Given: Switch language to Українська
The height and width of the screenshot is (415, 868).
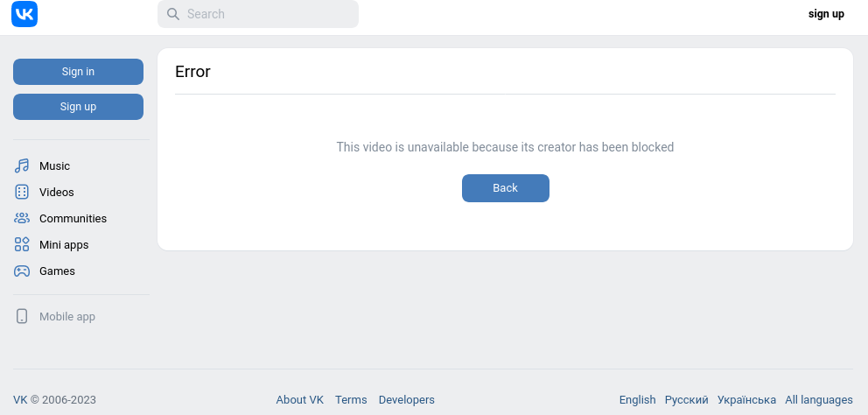Looking at the screenshot, I should click(746, 400).
